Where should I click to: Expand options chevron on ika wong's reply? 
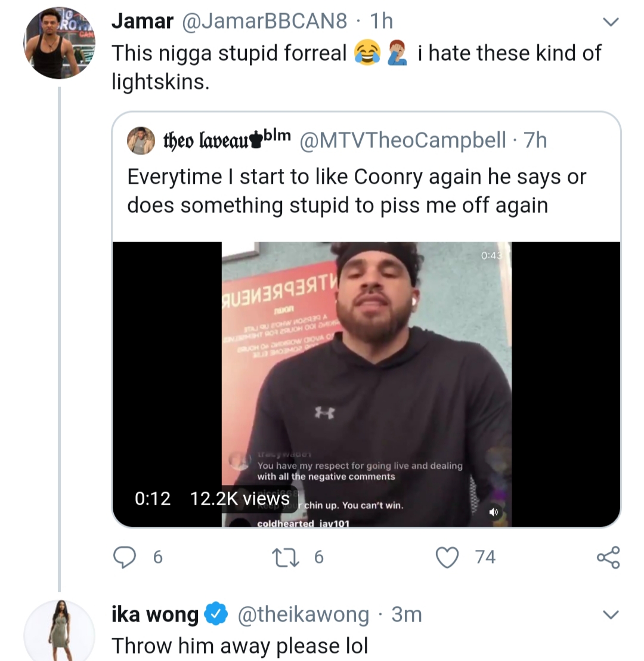coord(611,614)
